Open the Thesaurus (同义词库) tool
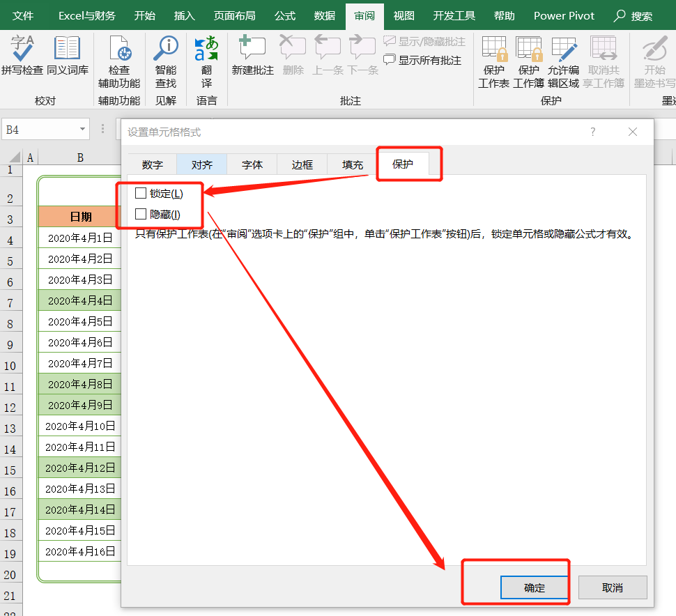Screen dimensions: 676x616 click(68, 50)
